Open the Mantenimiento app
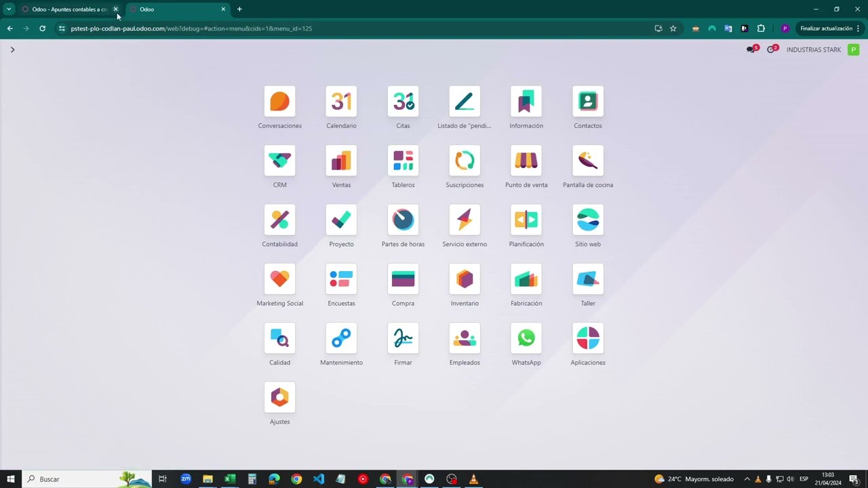This screenshot has height=488, width=868. [x=341, y=338]
